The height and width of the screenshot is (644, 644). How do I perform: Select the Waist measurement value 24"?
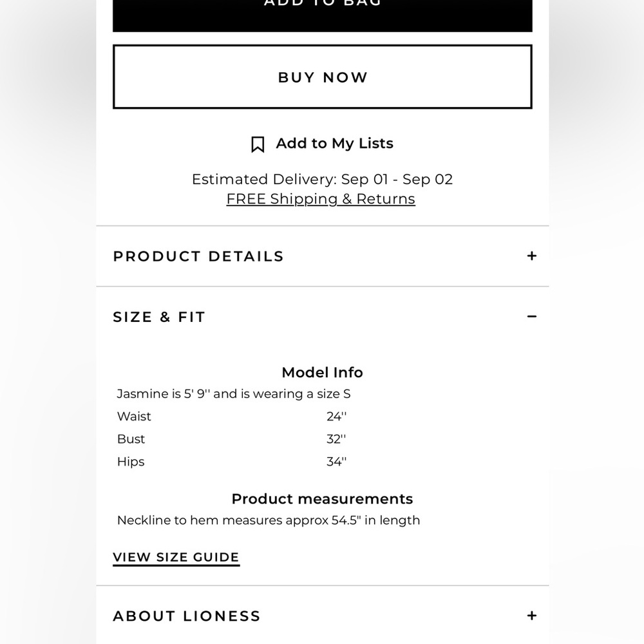336,417
